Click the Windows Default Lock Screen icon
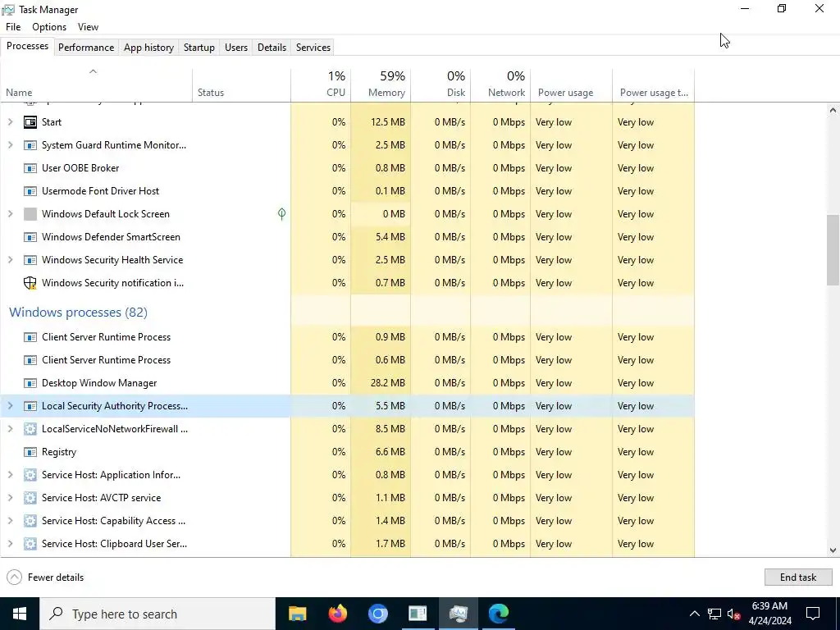 pyautogui.click(x=30, y=214)
